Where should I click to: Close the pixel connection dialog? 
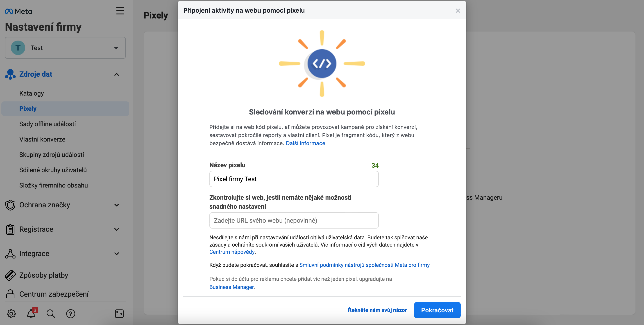458,11
